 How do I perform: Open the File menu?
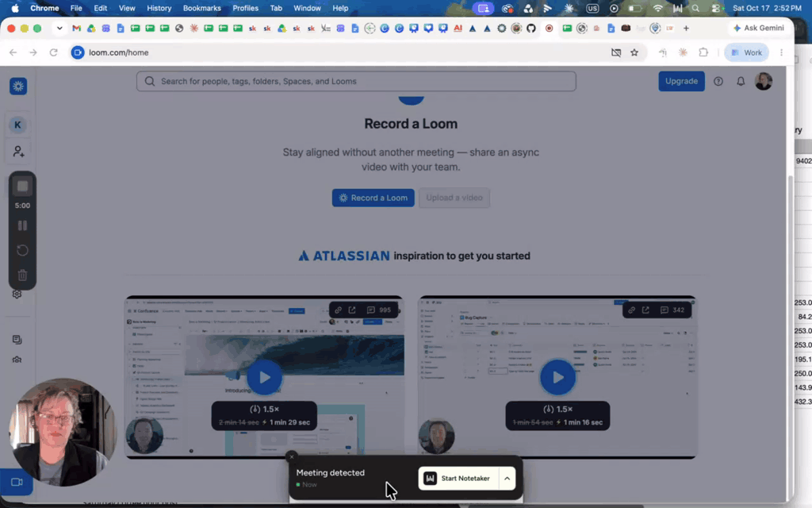(x=76, y=8)
